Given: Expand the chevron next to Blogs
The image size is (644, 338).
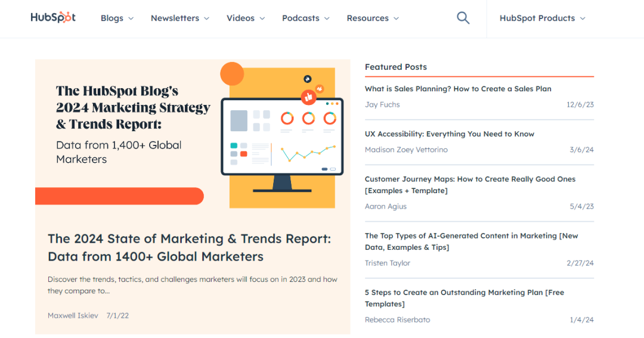Looking at the screenshot, I should [131, 18].
